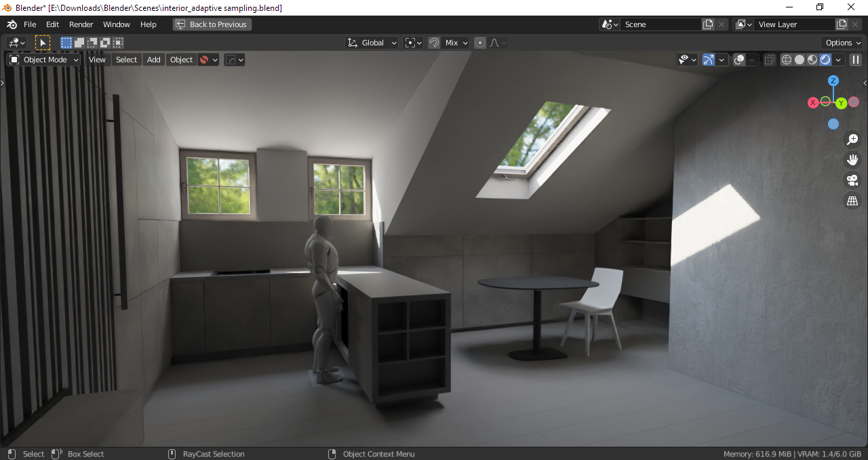
Task: Open the Render menu
Action: pos(81,24)
